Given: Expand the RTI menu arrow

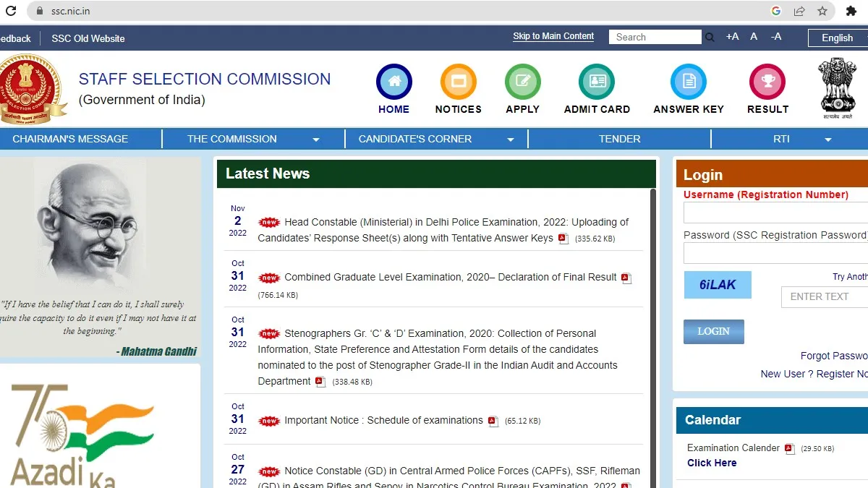Looking at the screenshot, I should tap(828, 140).
